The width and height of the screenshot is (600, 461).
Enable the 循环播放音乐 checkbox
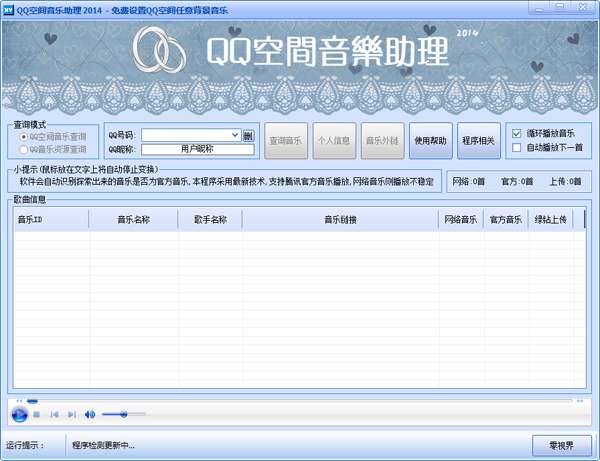517,133
